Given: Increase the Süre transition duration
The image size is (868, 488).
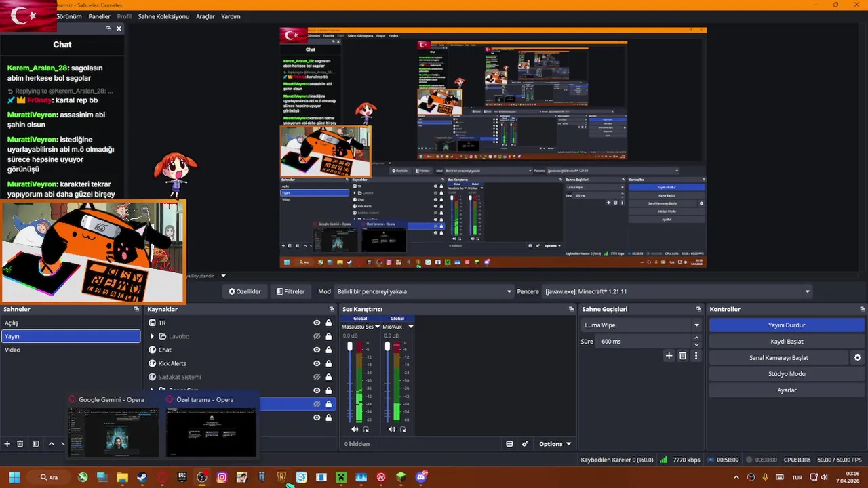Looking at the screenshot, I should pos(696,339).
